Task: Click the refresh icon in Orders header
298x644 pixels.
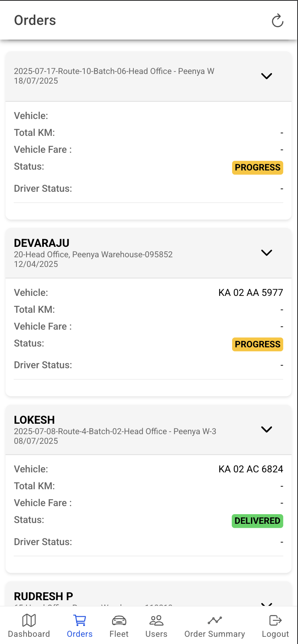Action: [278, 21]
